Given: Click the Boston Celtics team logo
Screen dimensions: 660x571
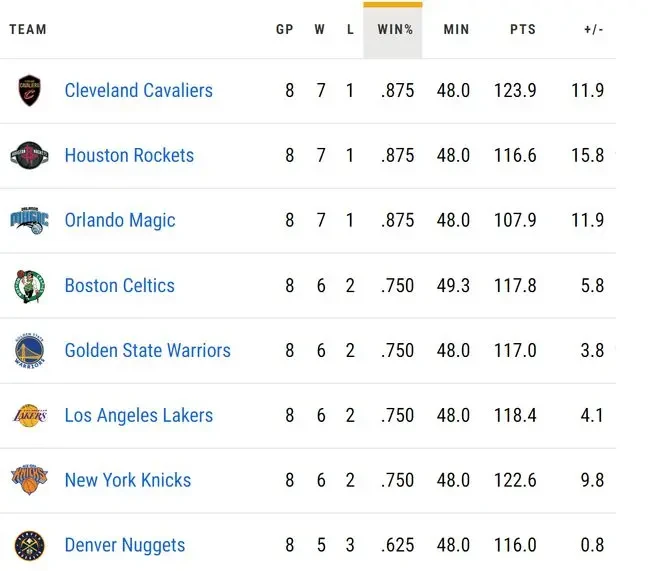Looking at the screenshot, I should tap(29, 286).
